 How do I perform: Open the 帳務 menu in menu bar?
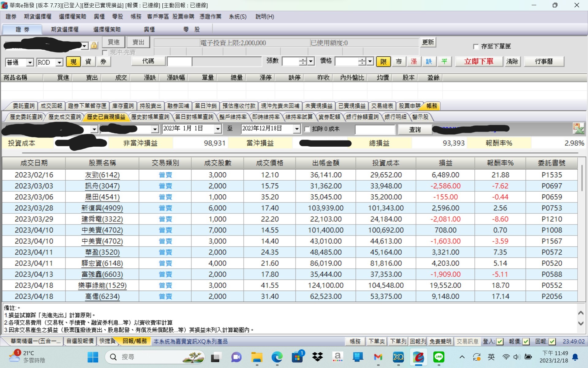(136, 17)
